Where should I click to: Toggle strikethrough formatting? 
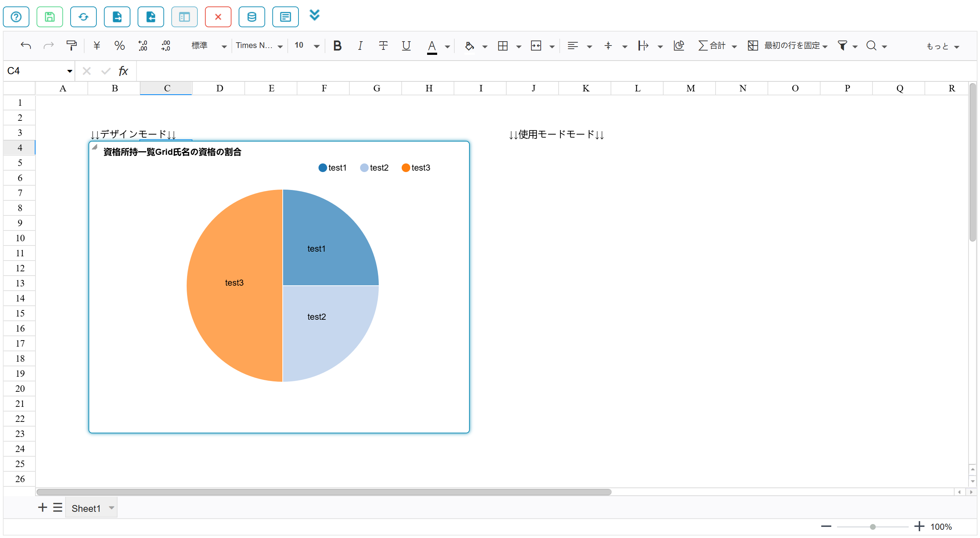click(x=383, y=46)
